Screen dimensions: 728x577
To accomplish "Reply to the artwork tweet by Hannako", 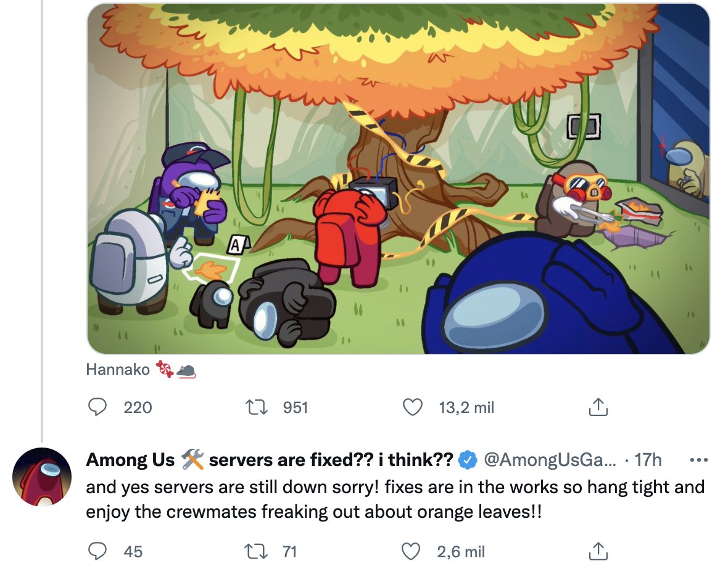I will click(96, 407).
